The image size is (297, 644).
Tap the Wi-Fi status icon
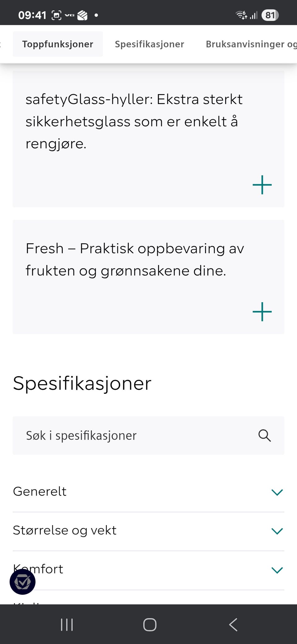click(241, 15)
